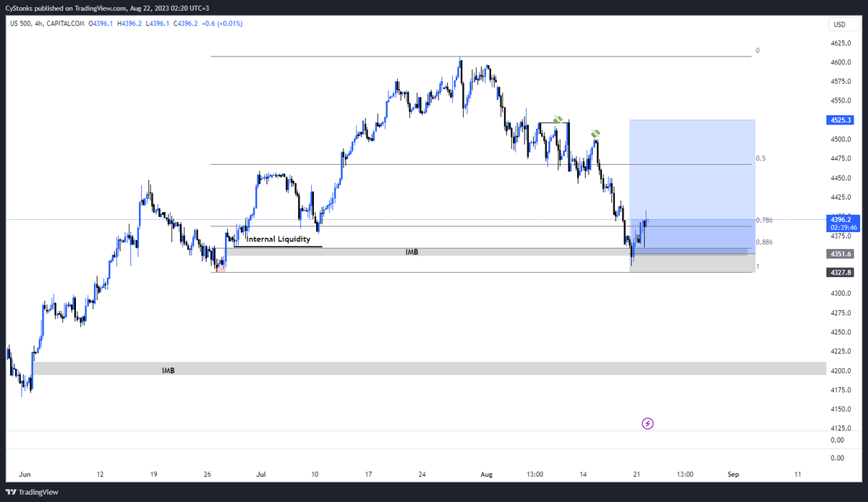Click the money emoji near Aug 10 high
The image size is (868, 502).
(558, 119)
